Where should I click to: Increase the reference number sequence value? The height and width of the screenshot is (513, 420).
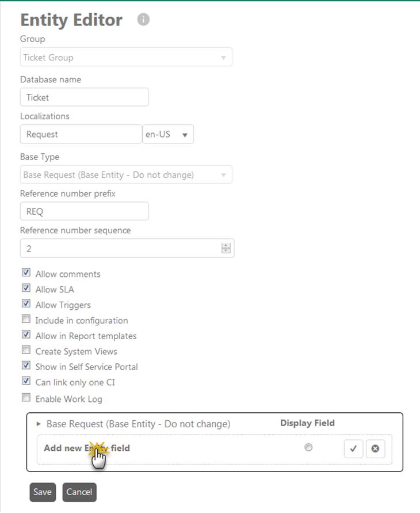click(x=226, y=246)
